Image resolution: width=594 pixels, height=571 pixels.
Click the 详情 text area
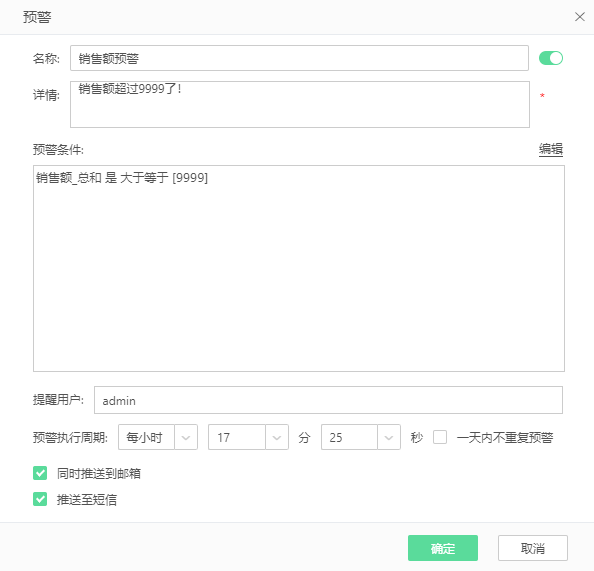pyautogui.click(x=300, y=104)
